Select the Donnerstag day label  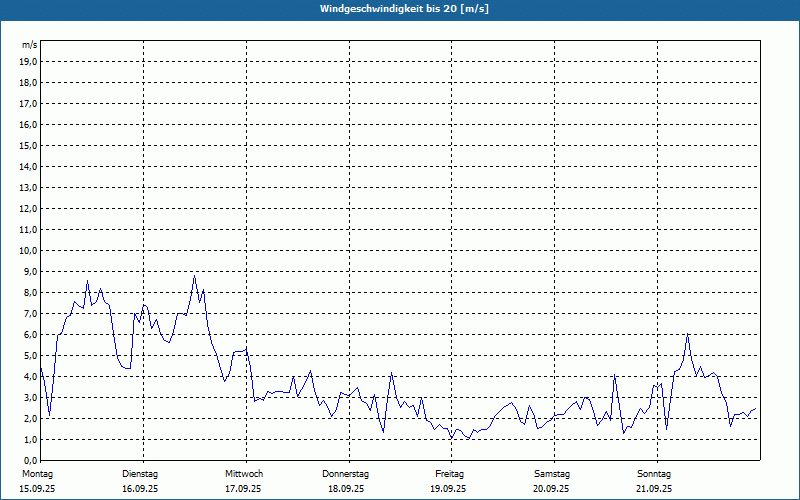(346, 473)
